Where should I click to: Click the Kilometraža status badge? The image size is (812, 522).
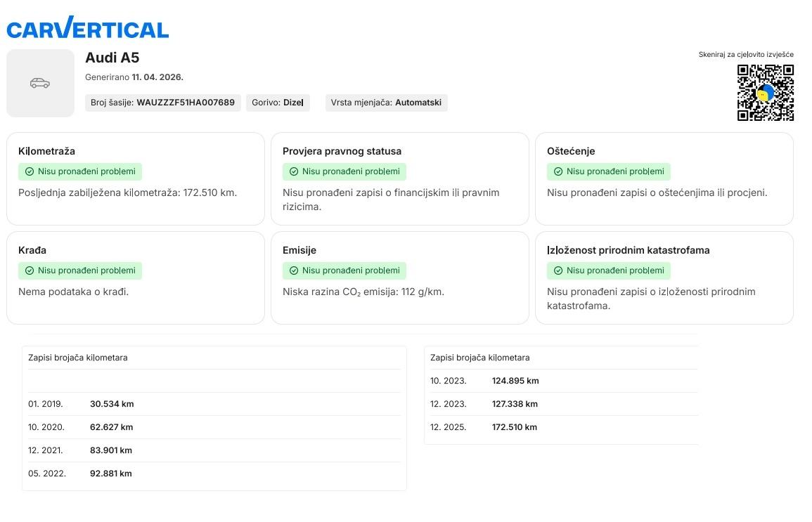point(80,171)
